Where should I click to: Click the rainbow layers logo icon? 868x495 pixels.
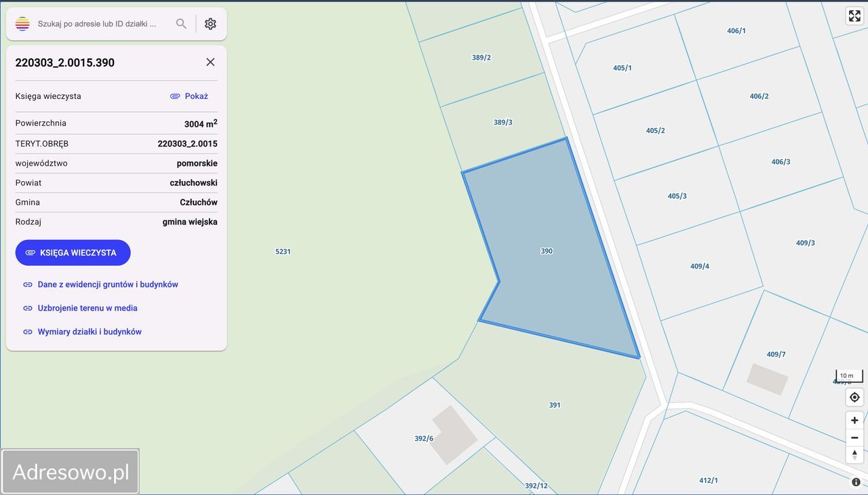22,24
